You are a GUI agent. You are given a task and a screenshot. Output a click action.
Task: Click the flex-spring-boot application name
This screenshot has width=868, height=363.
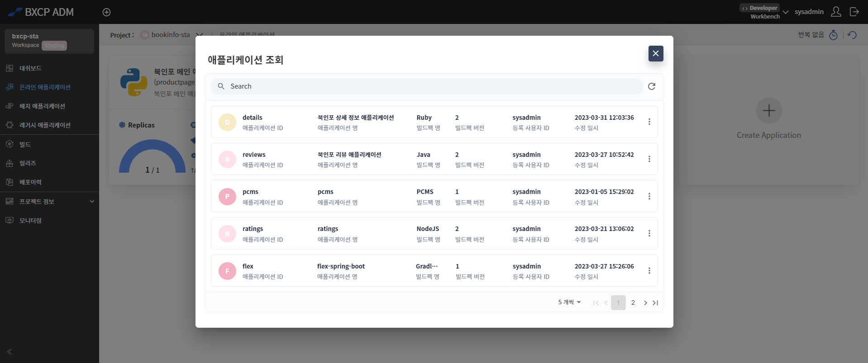pyautogui.click(x=341, y=266)
